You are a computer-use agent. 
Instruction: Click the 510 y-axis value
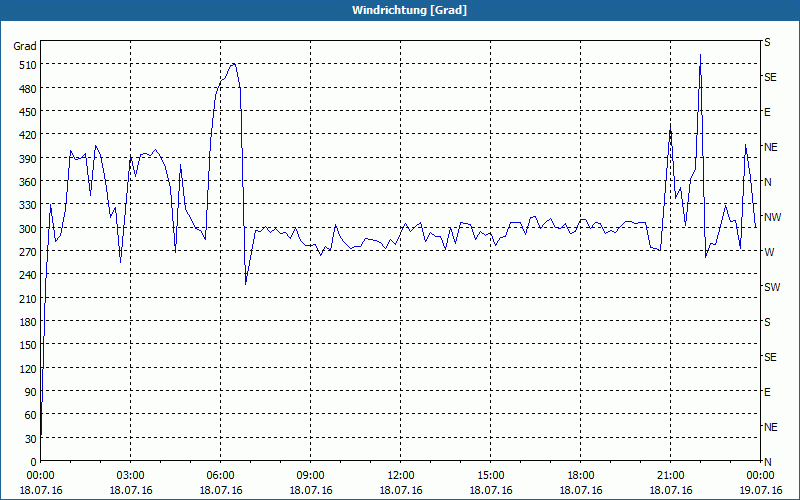(x=28, y=65)
